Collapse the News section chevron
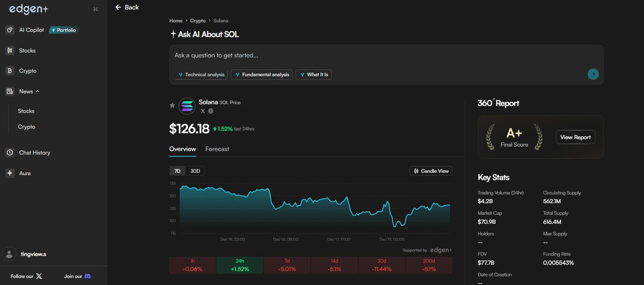 point(38,91)
